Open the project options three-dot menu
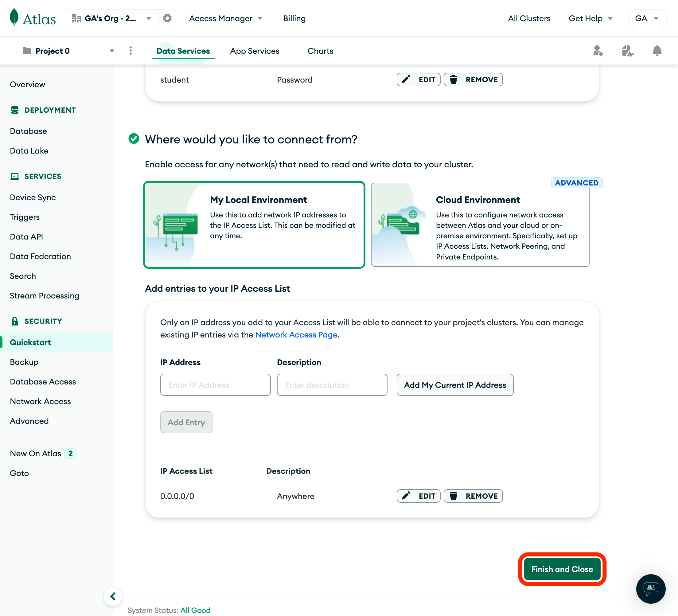 coord(131,51)
